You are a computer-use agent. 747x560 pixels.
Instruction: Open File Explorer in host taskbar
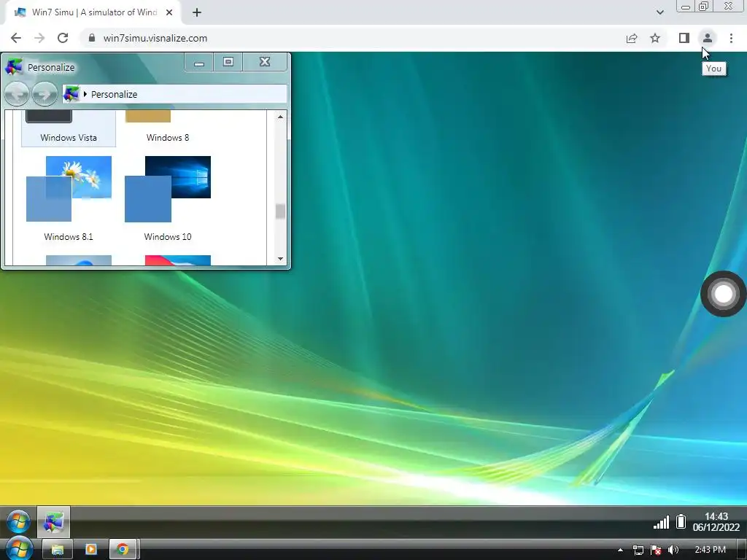pyautogui.click(x=58, y=550)
